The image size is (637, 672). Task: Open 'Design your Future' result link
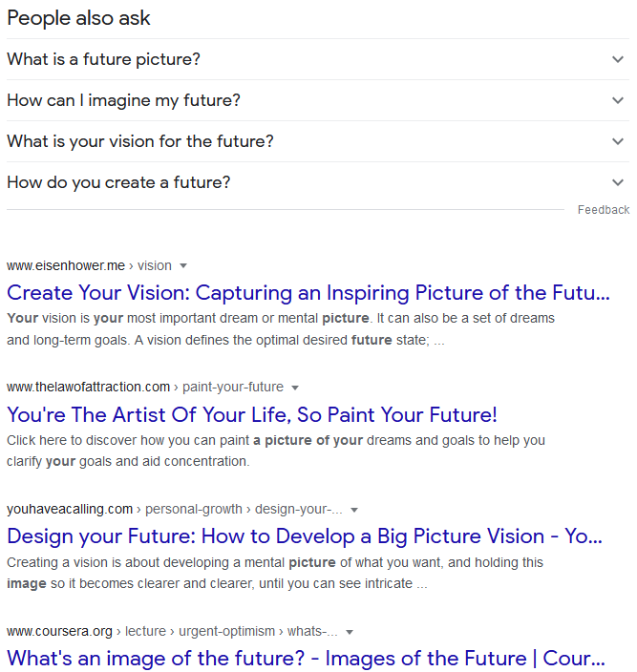tap(304, 536)
